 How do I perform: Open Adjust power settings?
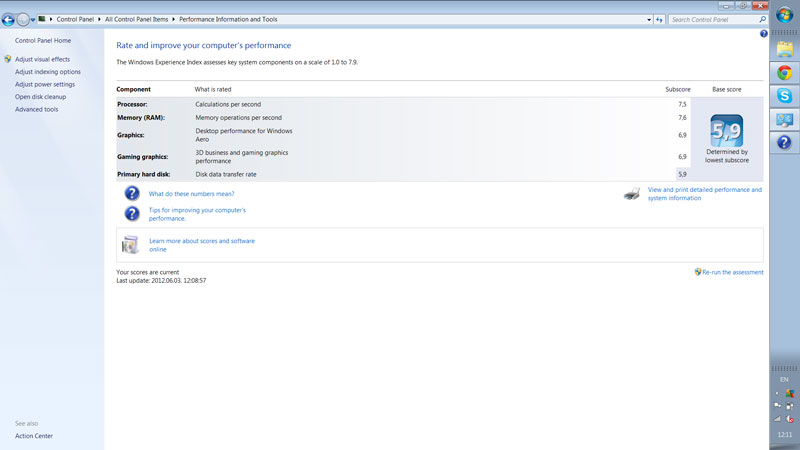45,84
